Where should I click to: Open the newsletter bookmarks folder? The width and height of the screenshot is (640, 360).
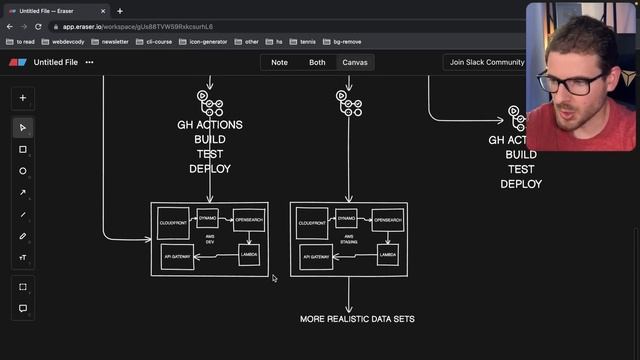(110, 42)
